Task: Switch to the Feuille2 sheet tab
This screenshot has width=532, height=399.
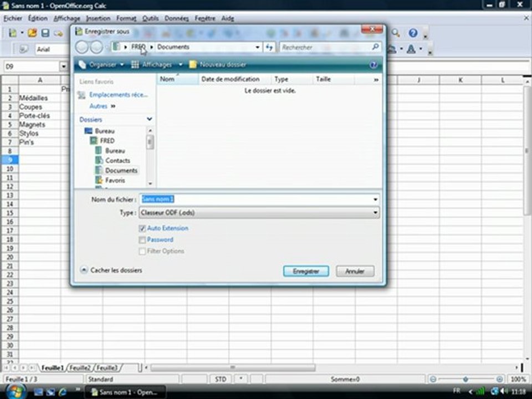Action: (x=80, y=368)
